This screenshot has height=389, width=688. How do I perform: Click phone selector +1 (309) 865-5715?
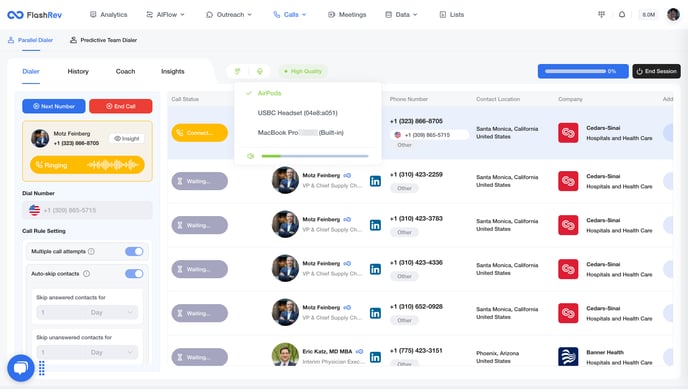(429, 135)
